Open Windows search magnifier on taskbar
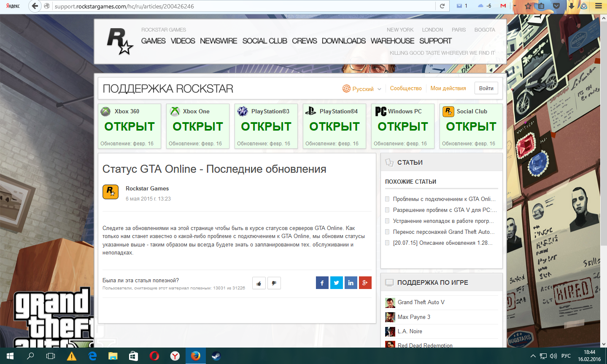This screenshot has width=607, height=364. tap(30, 356)
